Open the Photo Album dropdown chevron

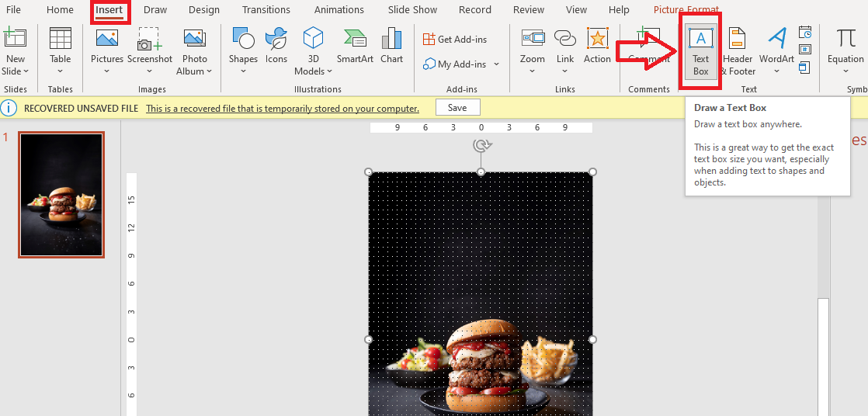coord(210,71)
